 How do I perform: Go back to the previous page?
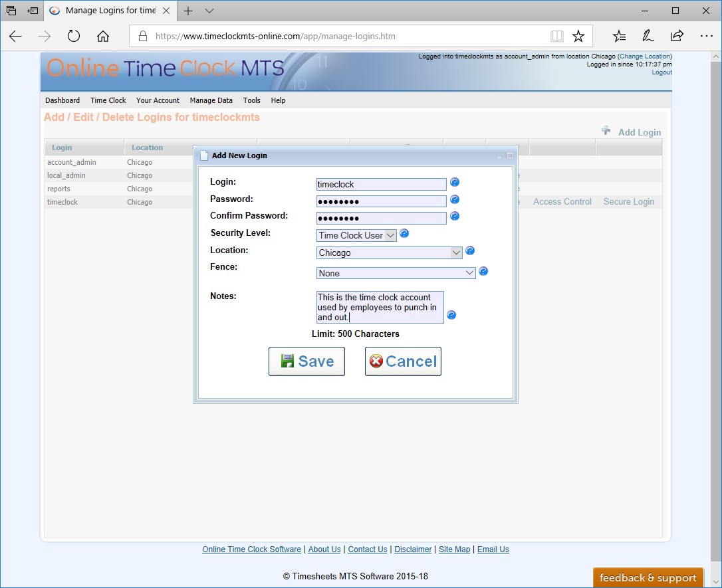point(15,36)
